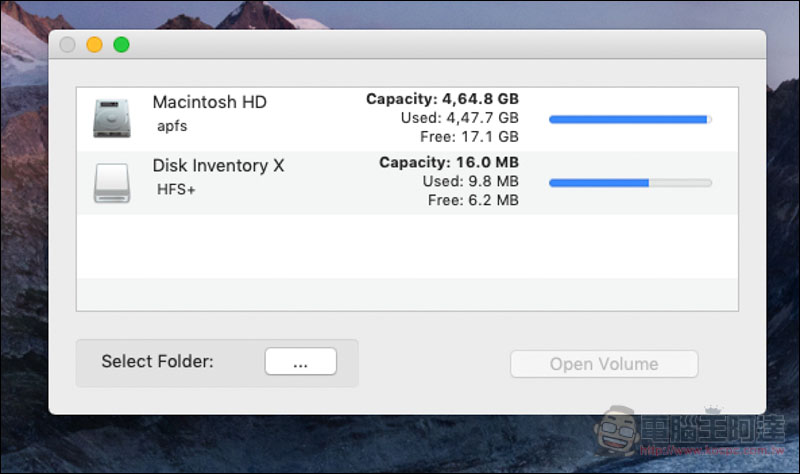
Task: Click the "Disk Inventory X" volume name
Action: click(218, 165)
